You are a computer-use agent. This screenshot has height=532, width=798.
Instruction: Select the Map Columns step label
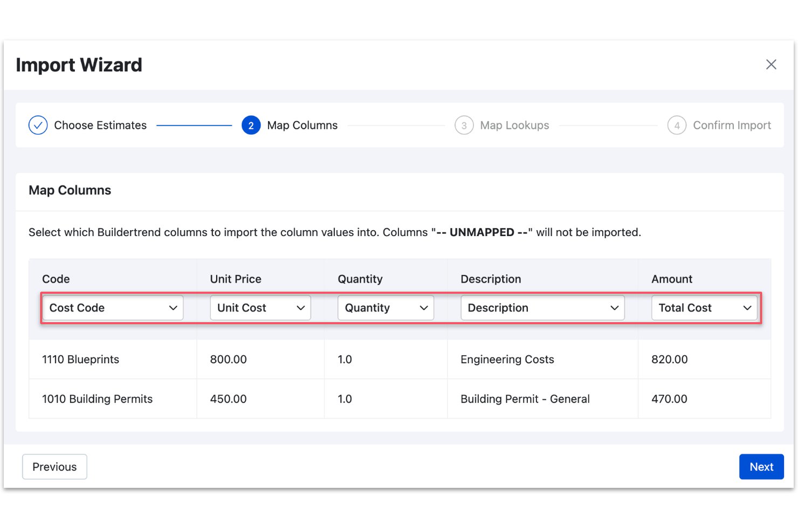pos(302,125)
